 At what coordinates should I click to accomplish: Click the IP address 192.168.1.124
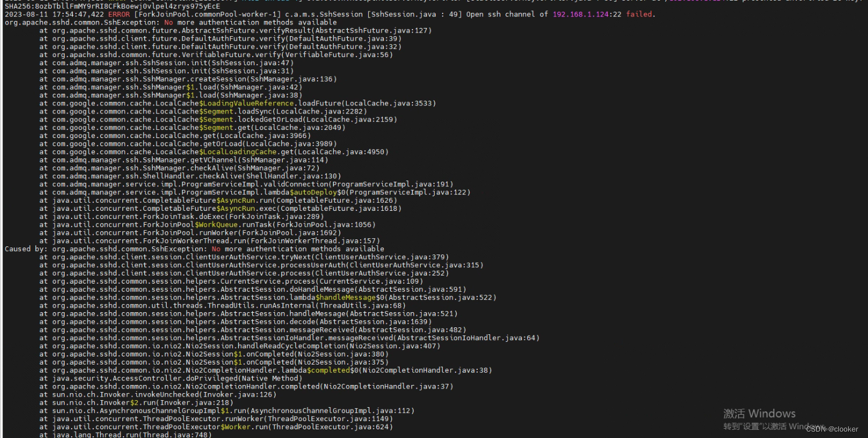point(580,14)
